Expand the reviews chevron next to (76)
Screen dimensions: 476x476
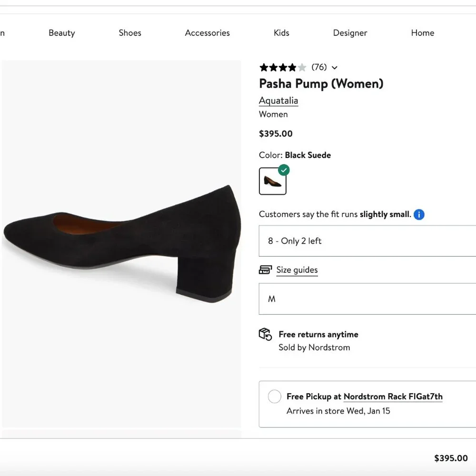click(x=335, y=68)
